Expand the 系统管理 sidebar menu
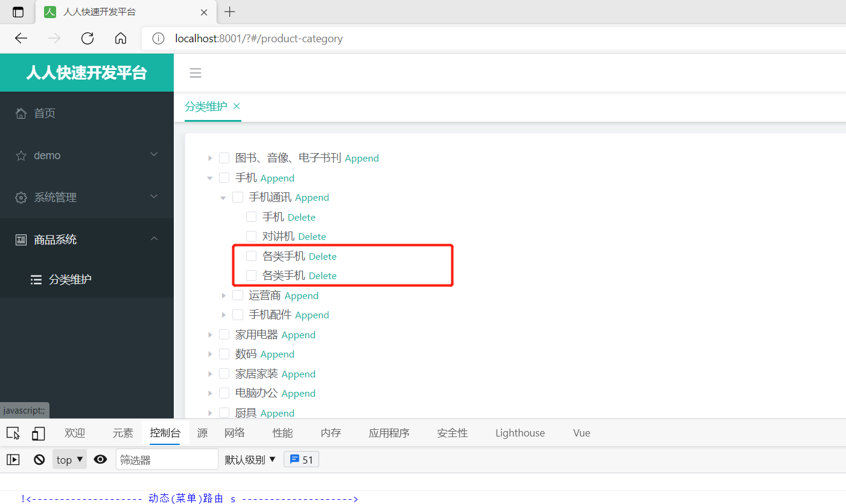 click(154, 197)
